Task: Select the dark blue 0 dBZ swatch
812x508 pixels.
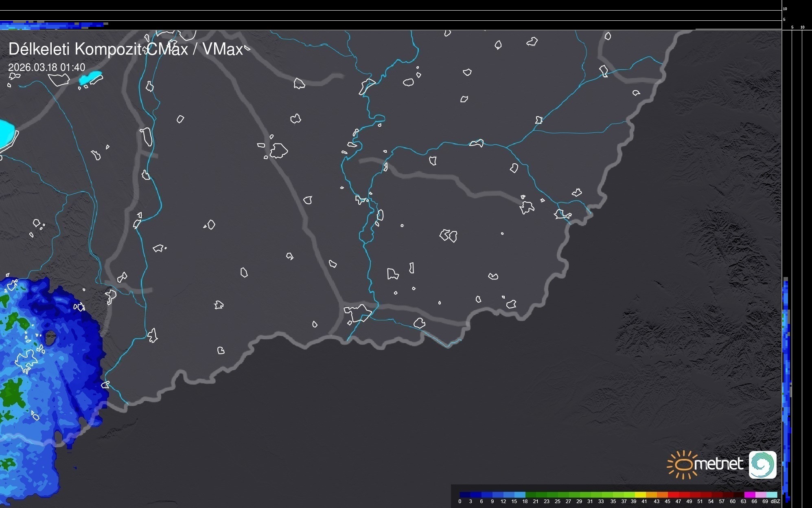Action: pyautogui.click(x=465, y=495)
